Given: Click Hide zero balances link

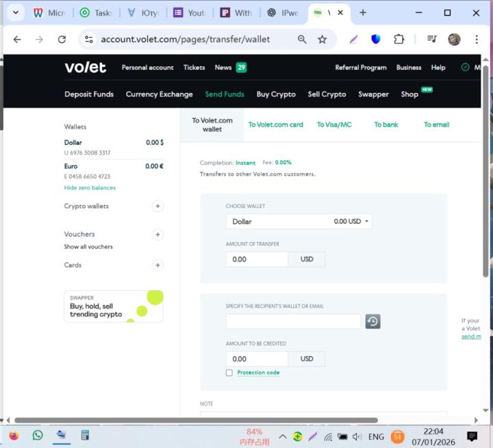Looking at the screenshot, I should (90, 188).
